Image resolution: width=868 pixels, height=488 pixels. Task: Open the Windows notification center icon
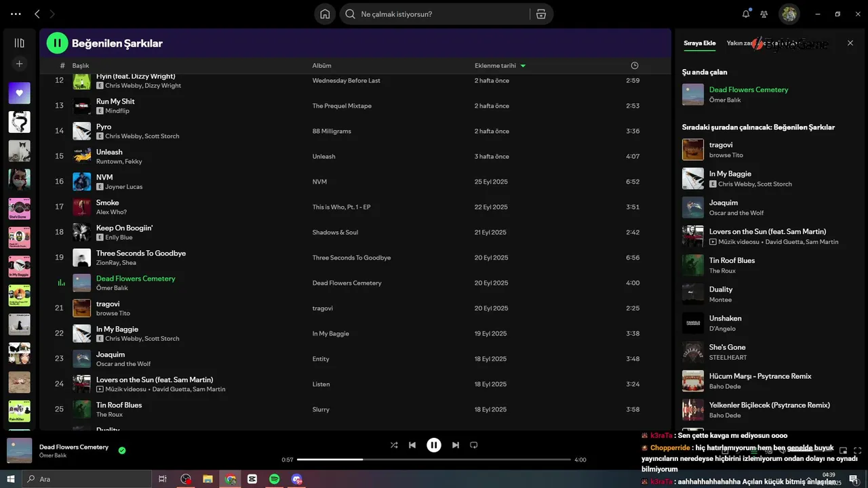coord(854,479)
